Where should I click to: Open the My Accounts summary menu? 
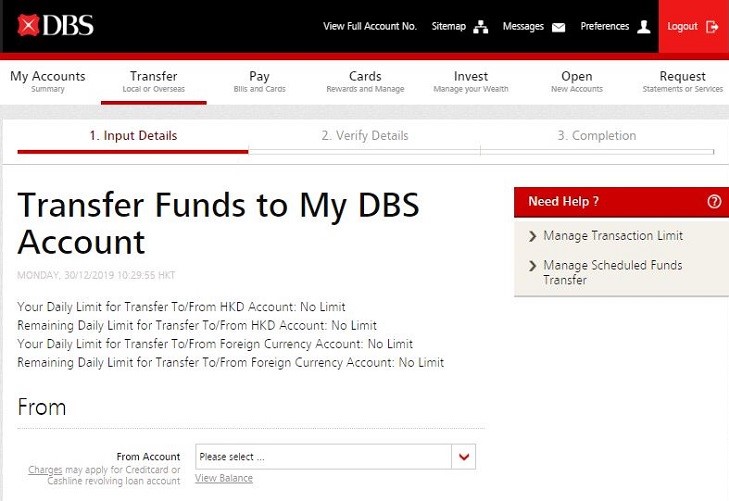click(48, 81)
